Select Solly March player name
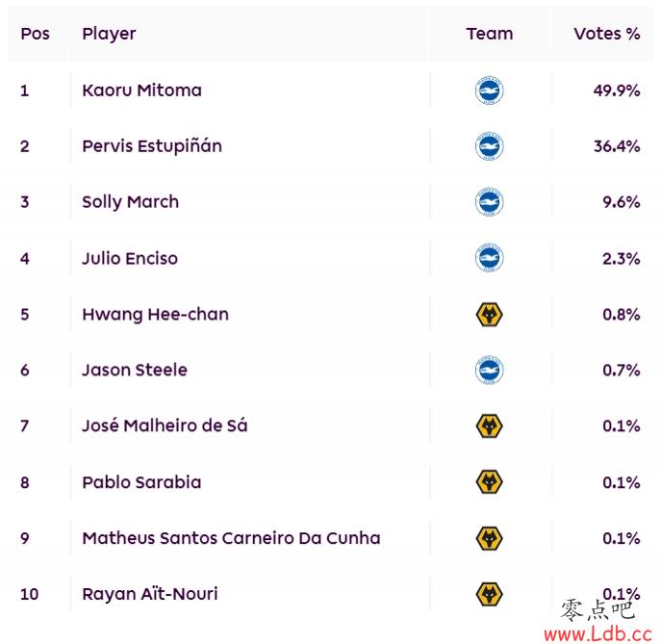The height and width of the screenshot is (644, 661). [130, 202]
